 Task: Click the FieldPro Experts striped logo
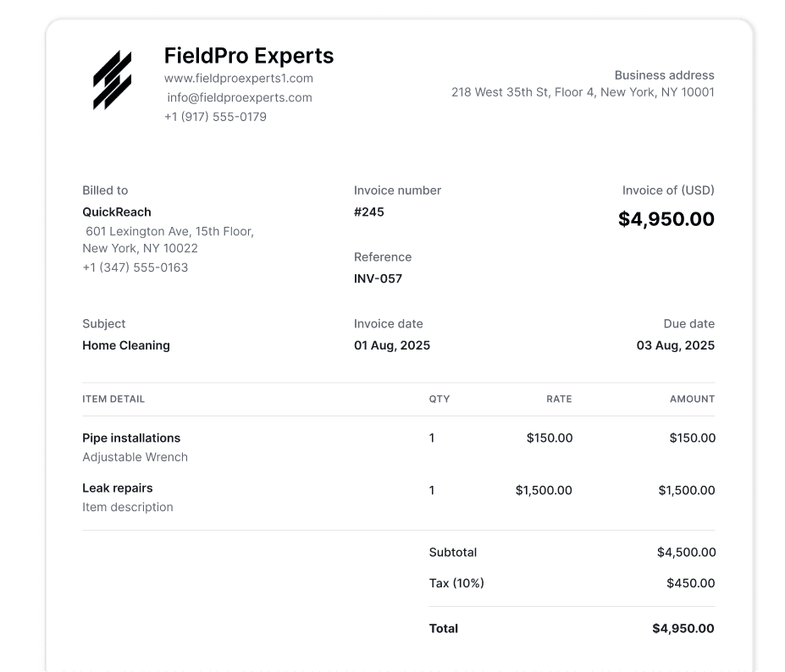(x=112, y=80)
